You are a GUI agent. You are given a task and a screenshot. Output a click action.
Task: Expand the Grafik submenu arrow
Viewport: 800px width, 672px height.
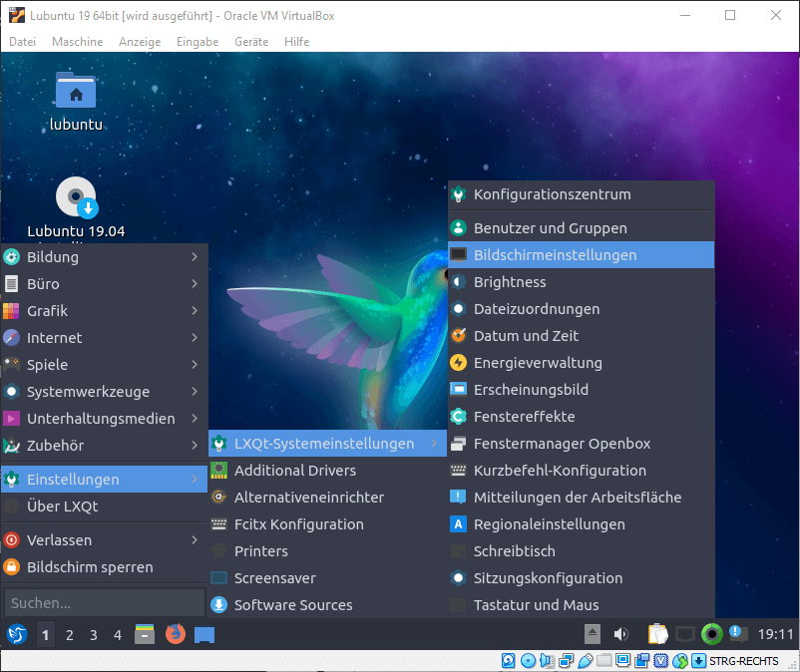pyautogui.click(x=195, y=310)
